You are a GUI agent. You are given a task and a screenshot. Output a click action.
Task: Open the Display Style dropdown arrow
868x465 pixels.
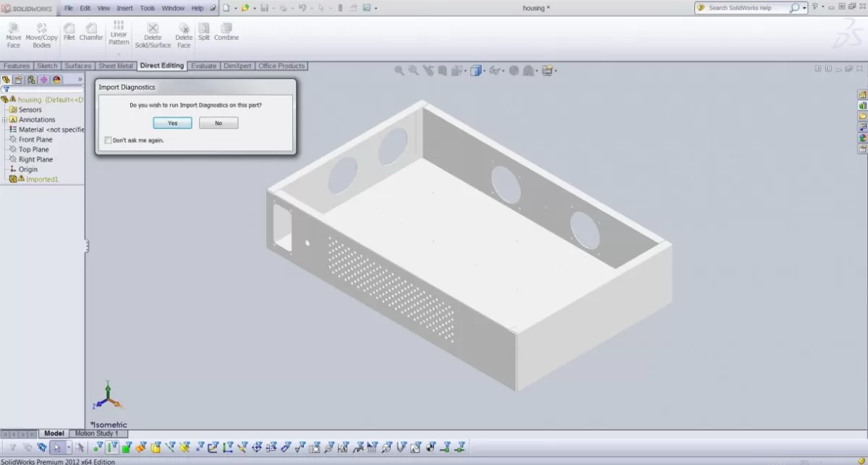point(485,71)
